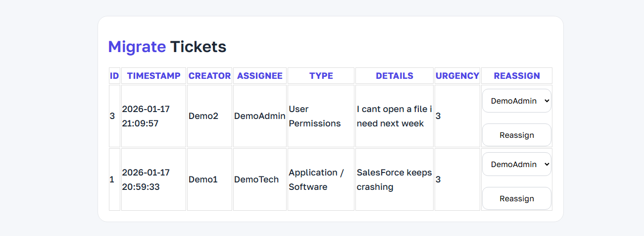Select the TIMESTAMP column header
The height and width of the screenshot is (236, 644).
[x=153, y=76]
